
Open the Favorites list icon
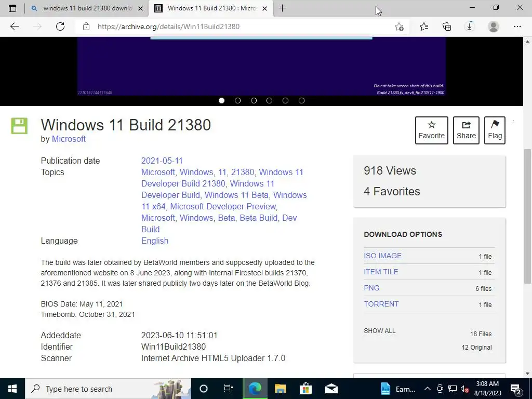(x=424, y=26)
